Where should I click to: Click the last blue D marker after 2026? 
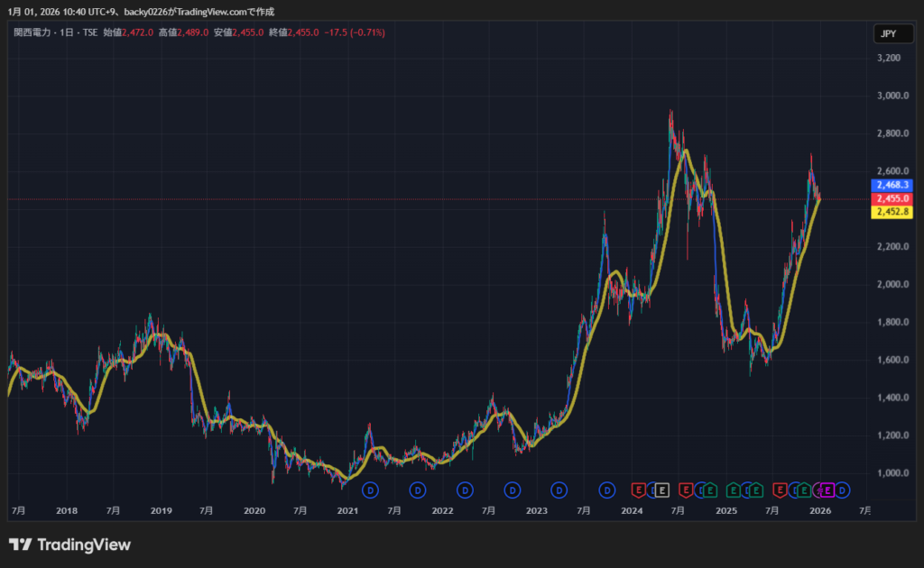coord(842,490)
